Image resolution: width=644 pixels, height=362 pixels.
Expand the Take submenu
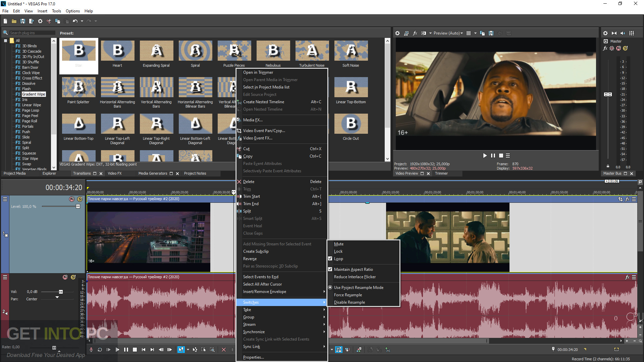[x=281, y=310]
